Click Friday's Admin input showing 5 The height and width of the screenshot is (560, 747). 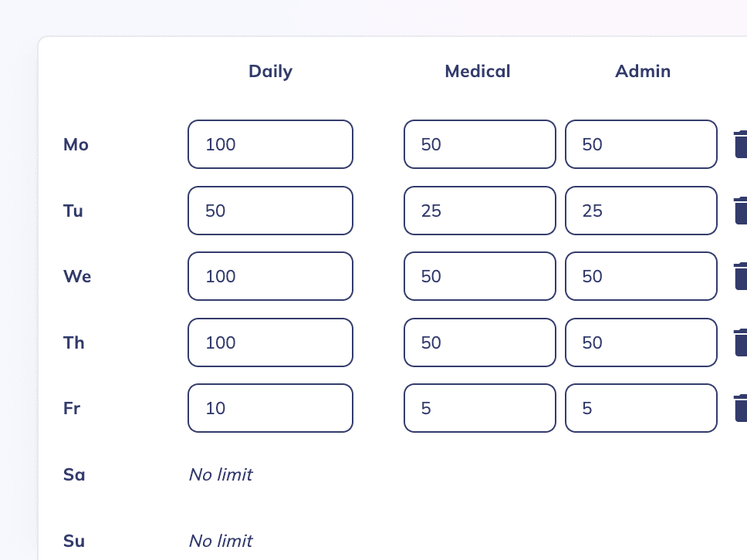[x=641, y=408]
